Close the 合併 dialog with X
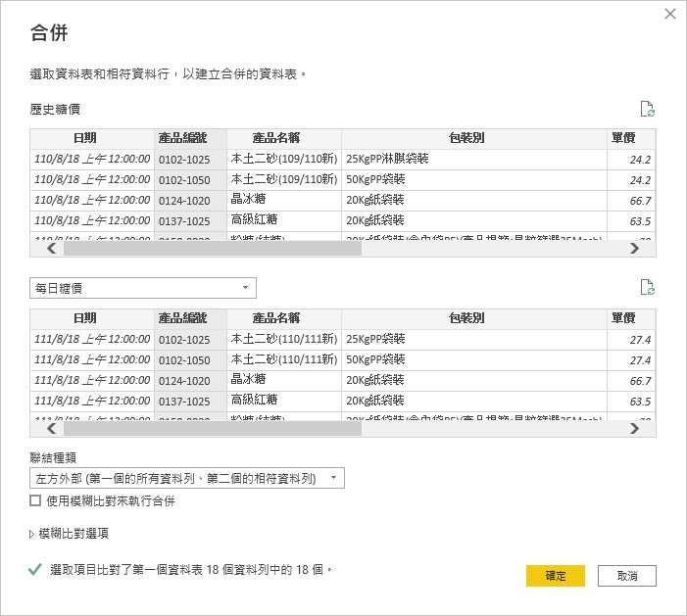687x616 pixels. pos(670,14)
